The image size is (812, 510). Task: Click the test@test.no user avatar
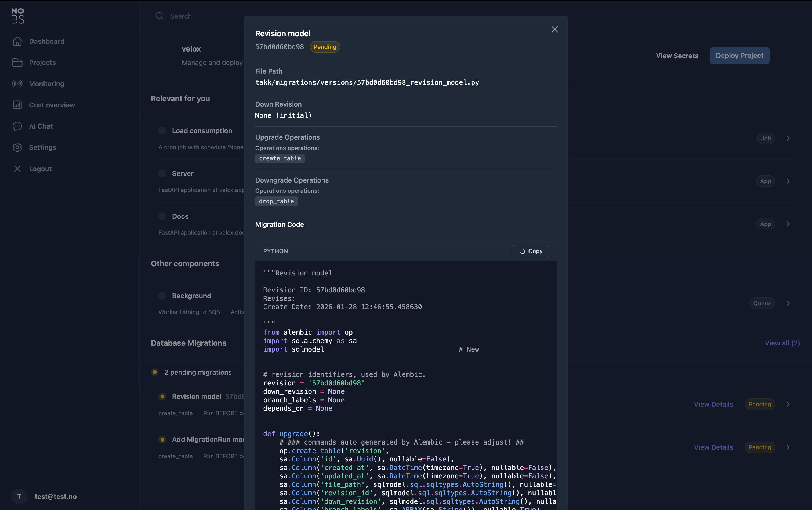pyautogui.click(x=19, y=496)
